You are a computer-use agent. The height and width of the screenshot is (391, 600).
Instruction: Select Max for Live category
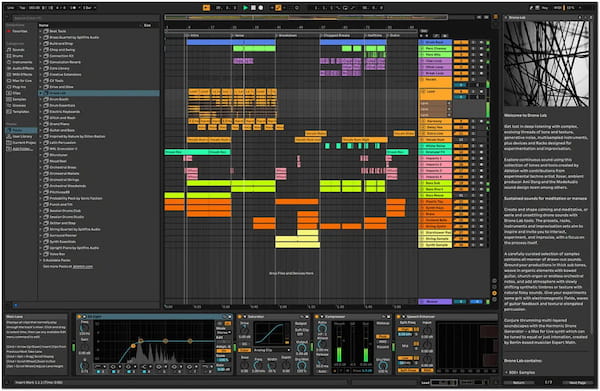[x=22, y=81]
